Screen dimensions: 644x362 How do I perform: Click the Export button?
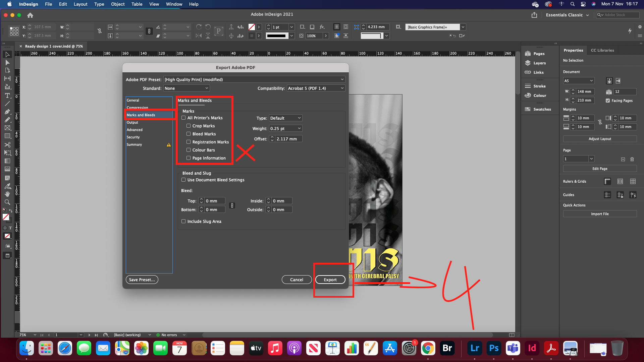[330, 280]
